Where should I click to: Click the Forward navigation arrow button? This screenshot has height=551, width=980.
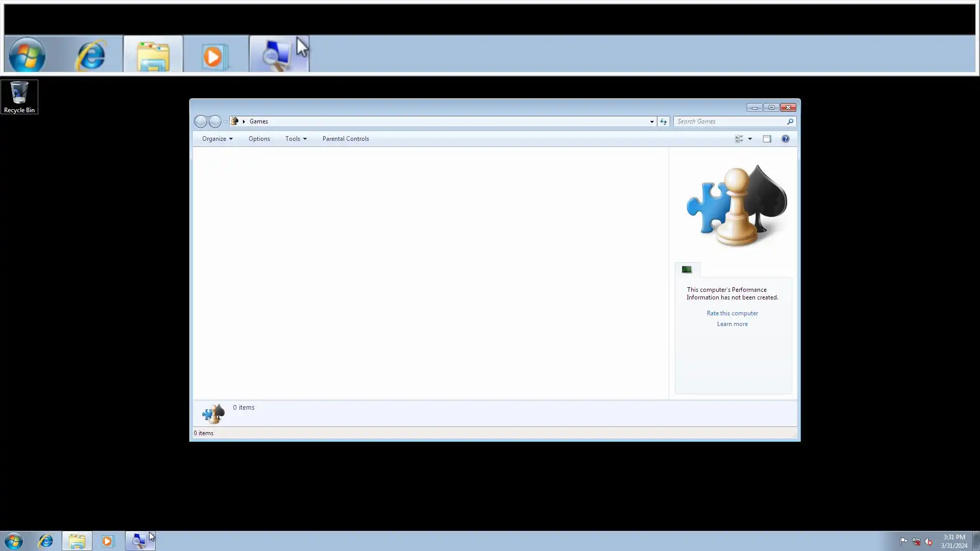(x=215, y=121)
